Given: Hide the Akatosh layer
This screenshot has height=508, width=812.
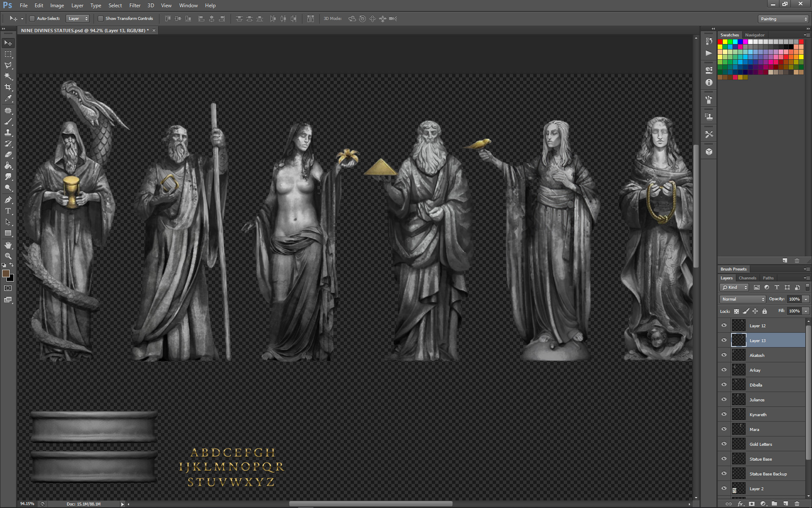Looking at the screenshot, I should pos(724,355).
